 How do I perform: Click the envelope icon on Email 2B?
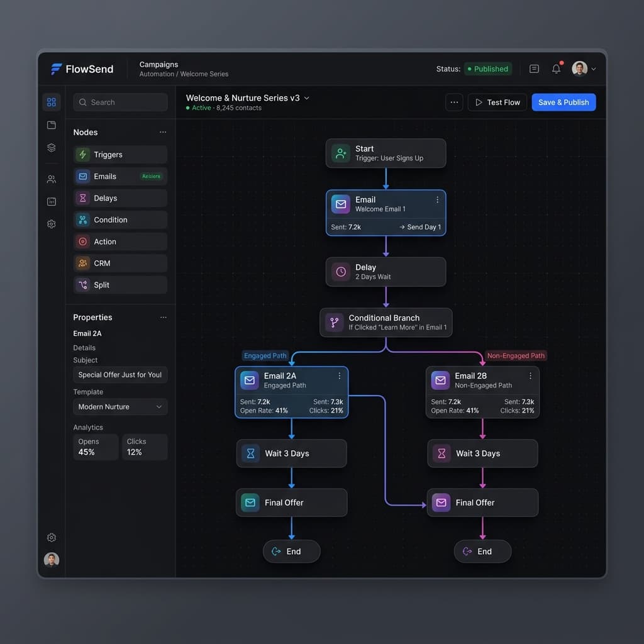coord(440,380)
